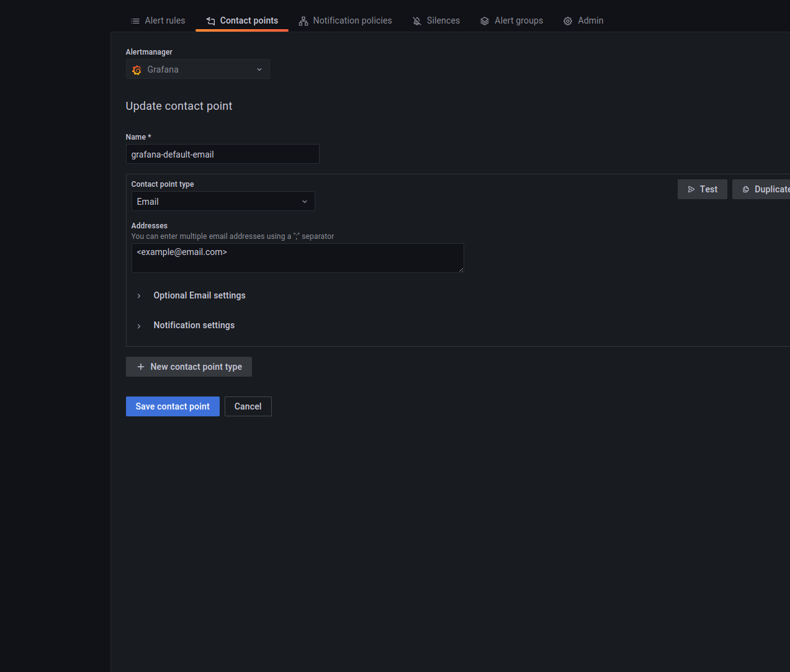Click the Addresses textarea resize handle
The width and height of the screenshot is (790, 672).
(x=460, y=269)
